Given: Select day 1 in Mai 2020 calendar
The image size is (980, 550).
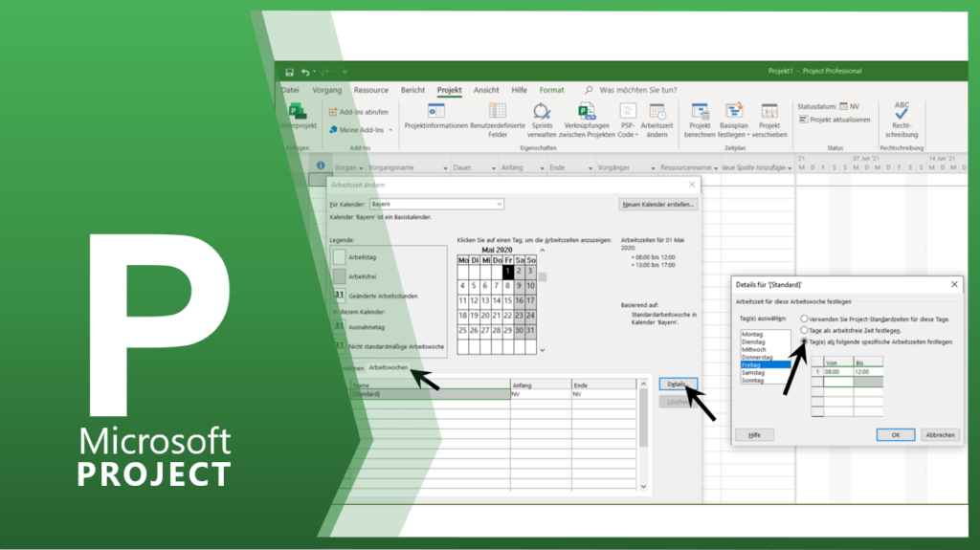Looking at the screenshot, I should tap(508, 272).
